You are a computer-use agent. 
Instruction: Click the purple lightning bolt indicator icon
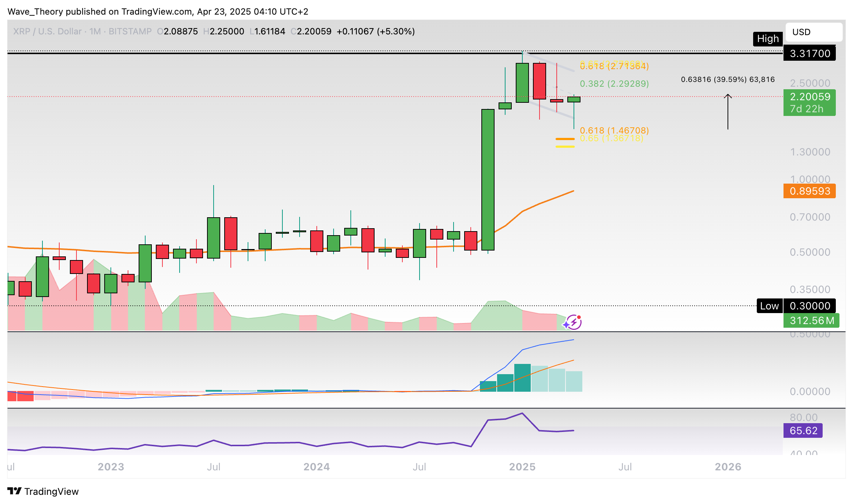pyautogui.click(x=573, y=322)
